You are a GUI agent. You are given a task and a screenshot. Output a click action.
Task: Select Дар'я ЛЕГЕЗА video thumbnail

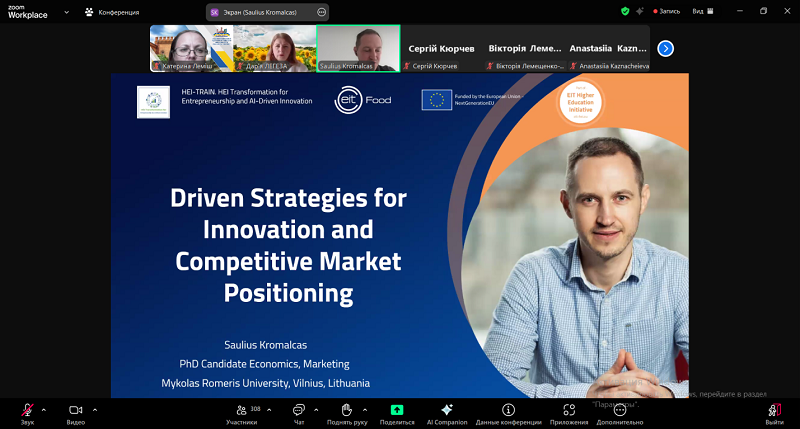[275, 48]
